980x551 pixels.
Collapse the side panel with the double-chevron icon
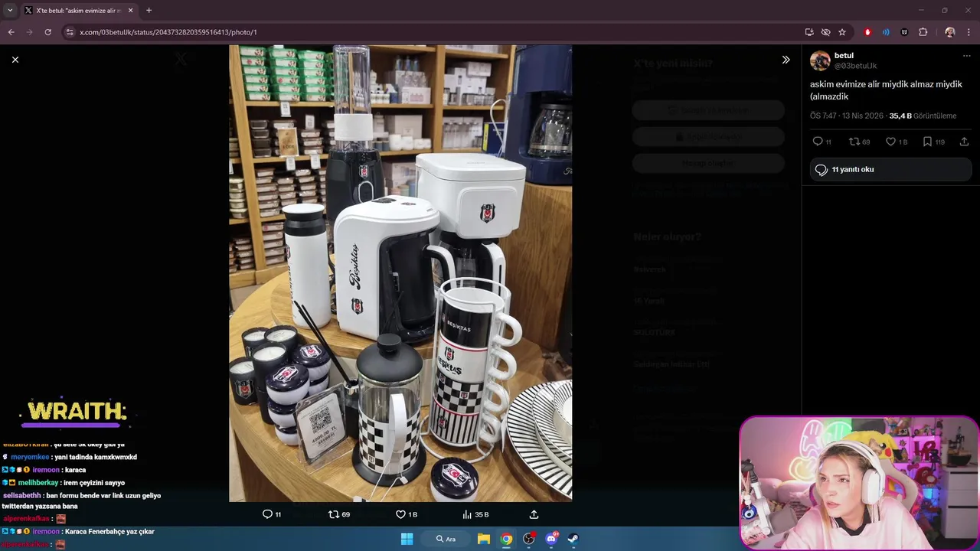click(x=786, y=60)
